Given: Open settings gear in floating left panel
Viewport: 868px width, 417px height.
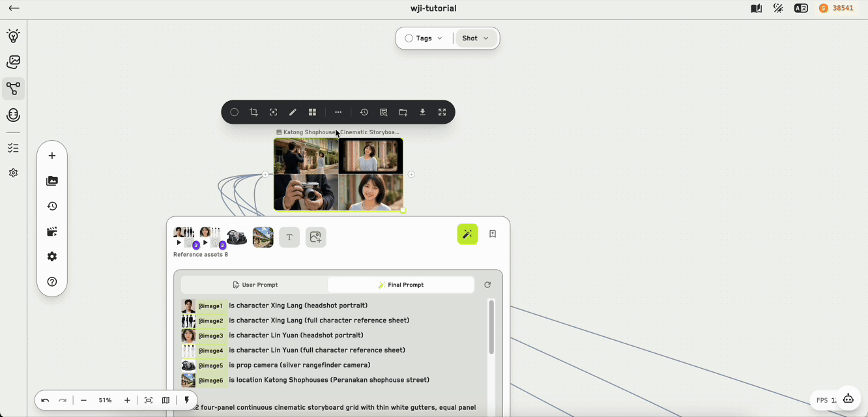Looking at the screenshot, I should point(52,257).
